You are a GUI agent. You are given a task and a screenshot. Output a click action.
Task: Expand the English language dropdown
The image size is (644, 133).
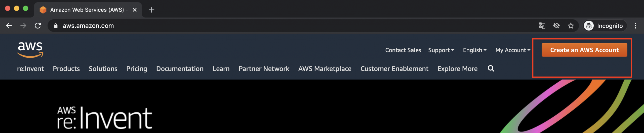pos(475,50)
